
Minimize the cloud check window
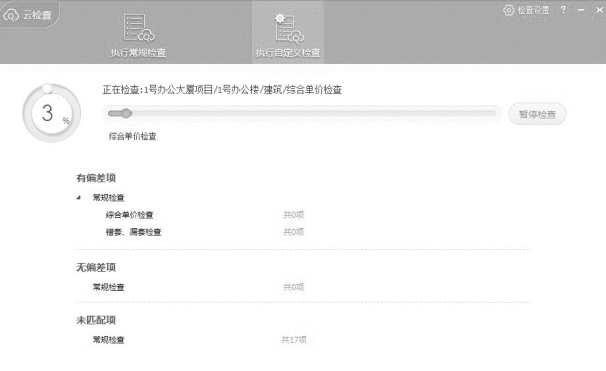click(x=581, y=10)
